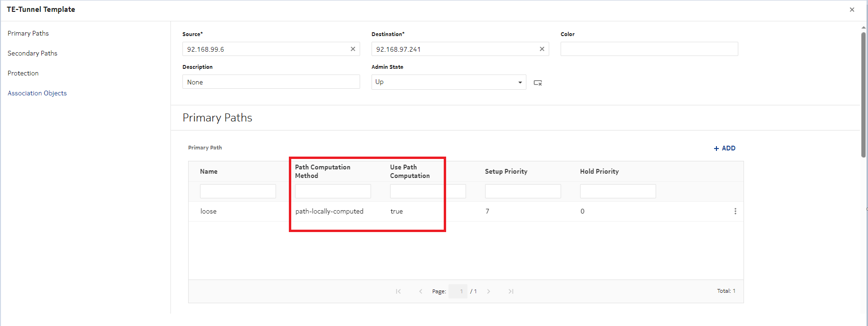Jump to the last page

[511, 291]
